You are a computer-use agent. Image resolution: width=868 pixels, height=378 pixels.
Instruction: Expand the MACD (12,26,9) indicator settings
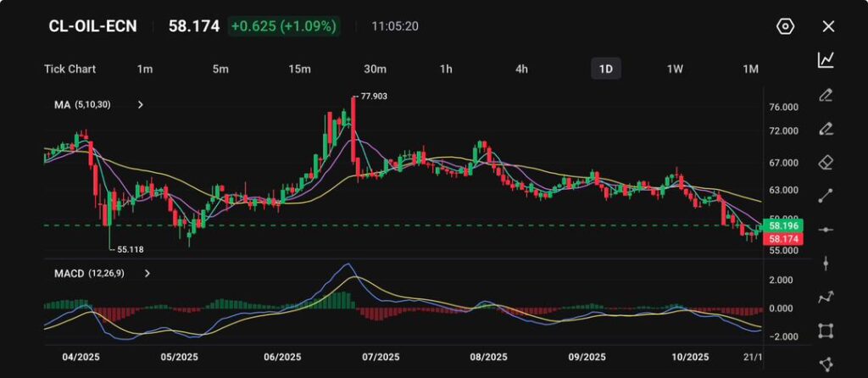(147, 274)
